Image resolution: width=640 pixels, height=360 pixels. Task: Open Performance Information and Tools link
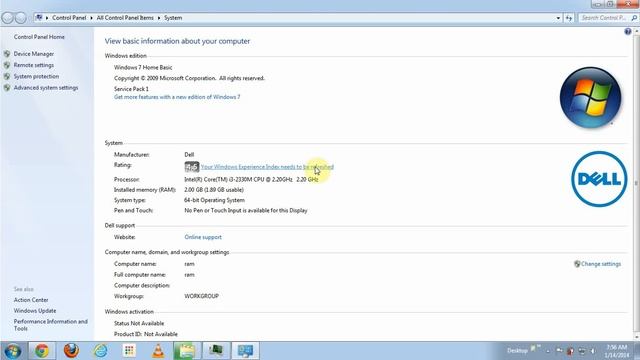[51, 325]
